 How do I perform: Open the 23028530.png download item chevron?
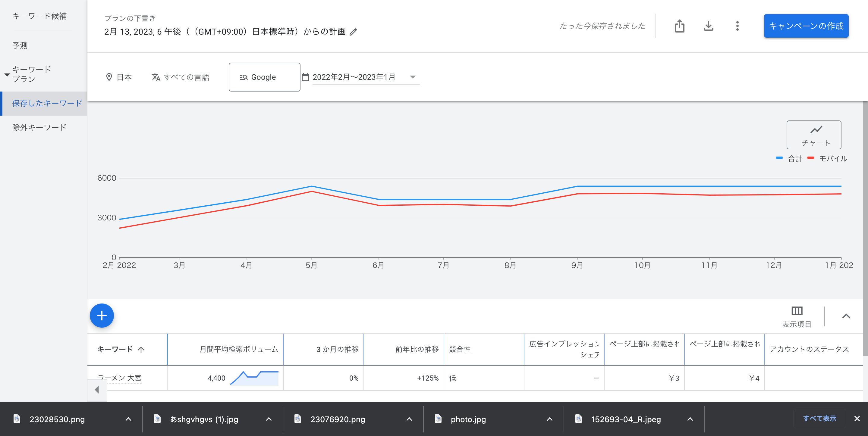[x=128, y=419]
